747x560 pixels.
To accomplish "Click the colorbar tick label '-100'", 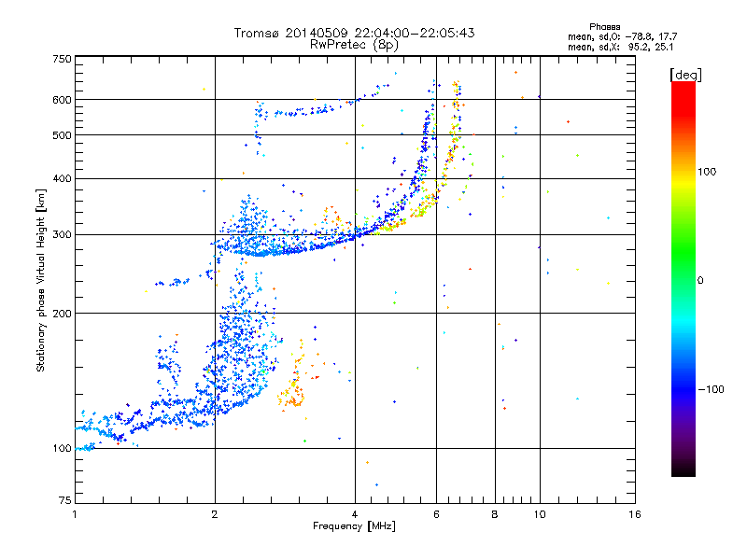I will point(711,389).
